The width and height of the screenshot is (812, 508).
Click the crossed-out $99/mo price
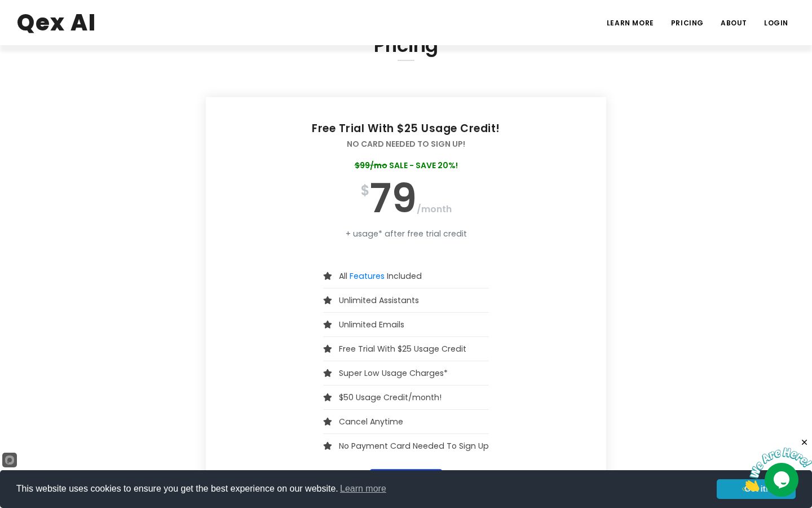click(370, 165)
